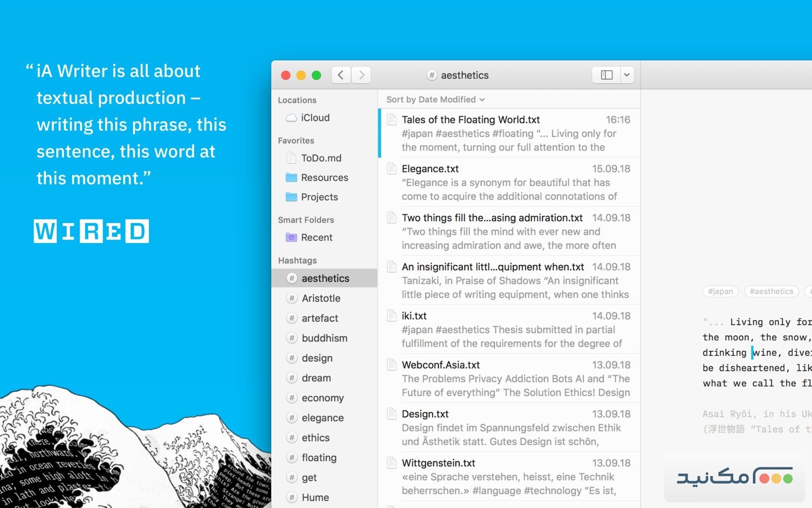The width and height of the screenshot is (812, 508).
Task: Select the ethics hashtag in the sidebar
Action: pyautogui.click(x=315, y=438)
